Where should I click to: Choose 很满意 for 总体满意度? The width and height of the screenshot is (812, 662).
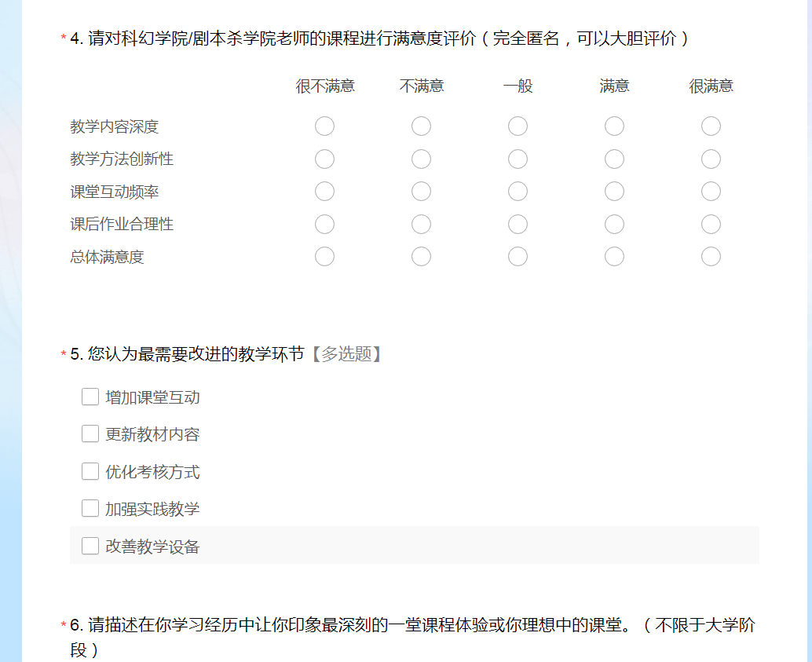point(711,257)
